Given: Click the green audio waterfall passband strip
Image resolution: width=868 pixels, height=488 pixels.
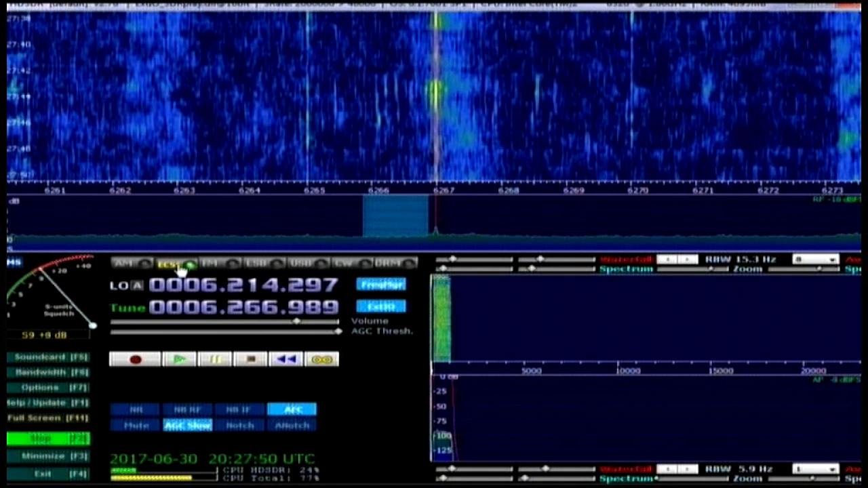Looking at the screenshot, I should [441, 319].
